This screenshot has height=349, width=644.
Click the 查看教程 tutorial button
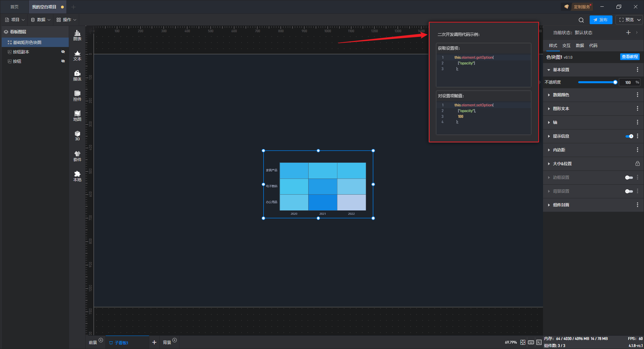(x=630, y=57)
